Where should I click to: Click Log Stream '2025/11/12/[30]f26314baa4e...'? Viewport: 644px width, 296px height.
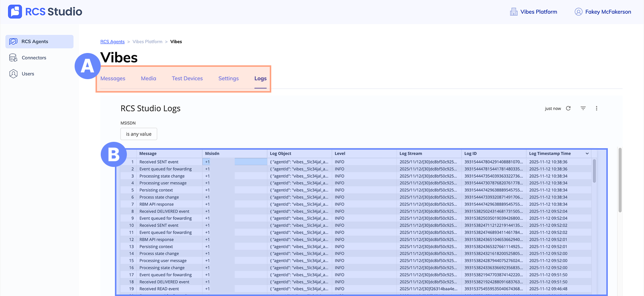point(428,289)
